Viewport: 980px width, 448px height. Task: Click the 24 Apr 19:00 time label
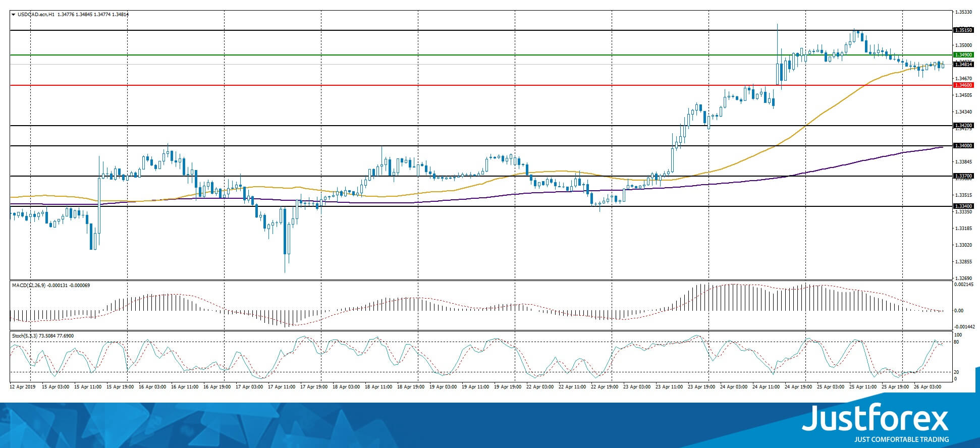point(798,387)
